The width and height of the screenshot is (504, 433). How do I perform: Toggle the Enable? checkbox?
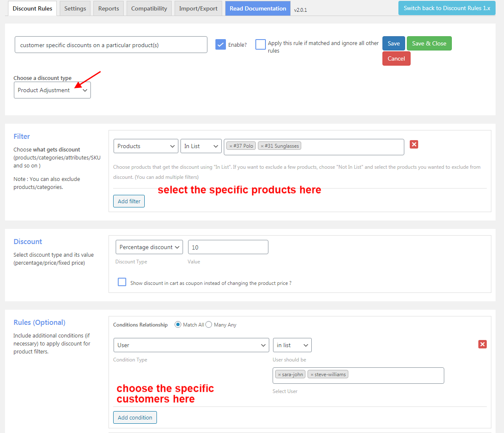point(220,44)
